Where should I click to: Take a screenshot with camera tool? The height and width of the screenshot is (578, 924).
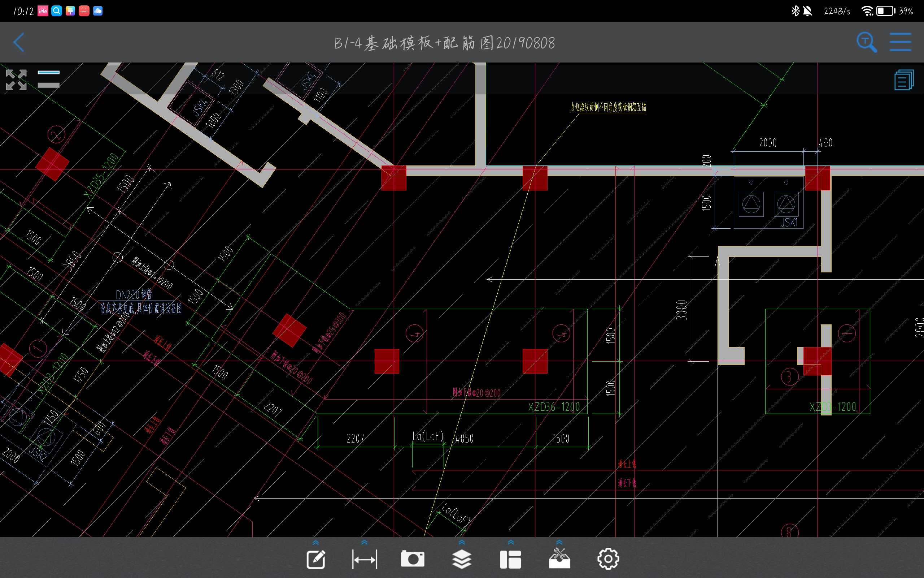click(412, 559)
